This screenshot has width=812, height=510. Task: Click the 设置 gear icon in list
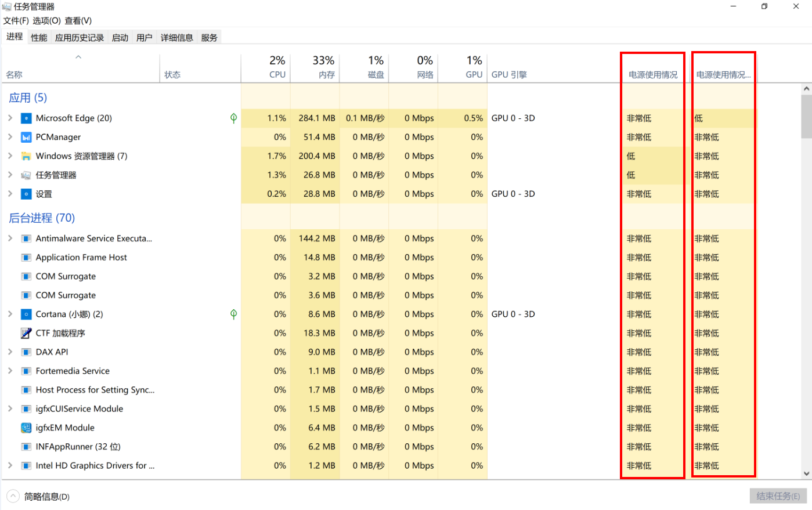click(26, 194)
